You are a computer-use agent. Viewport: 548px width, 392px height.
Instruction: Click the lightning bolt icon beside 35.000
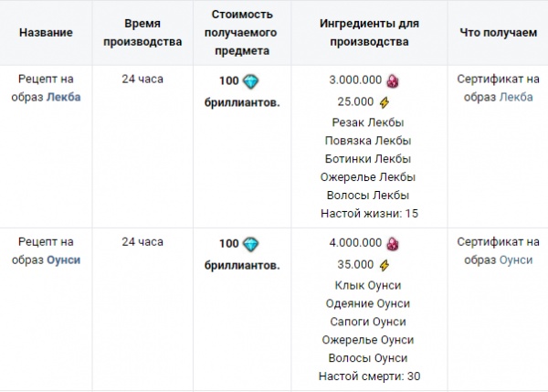385,265
